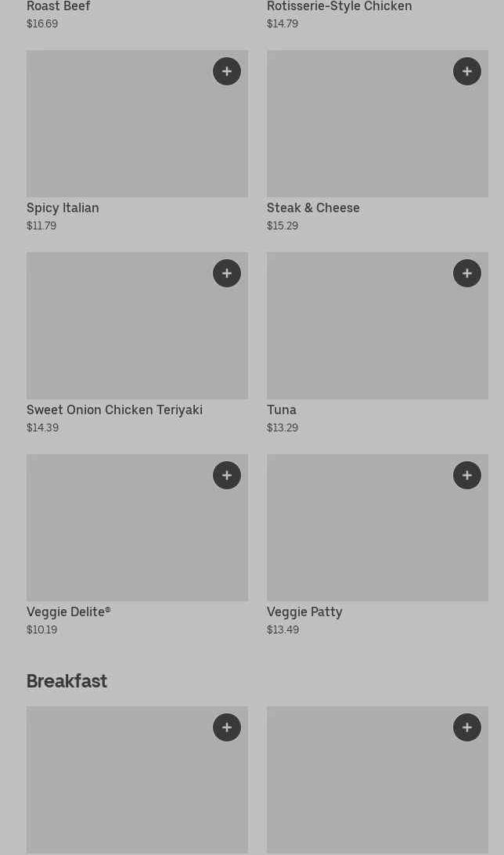This screenshot has width=504, height=855.
Task: Add Steak & Cheese with the plus button
Action: coord(467,71)
